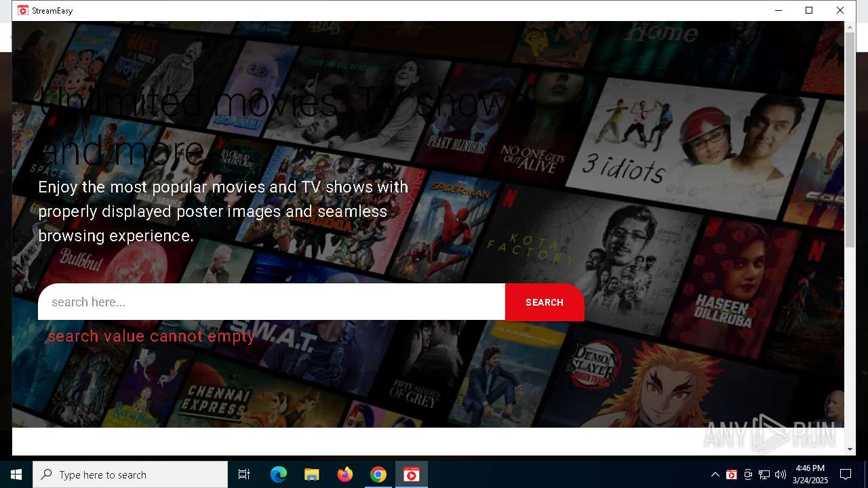Image resolution: width=868 pixels, height=488 pixels.
Task: Click the tray device/safely remove icon
Action: (748, 474)
